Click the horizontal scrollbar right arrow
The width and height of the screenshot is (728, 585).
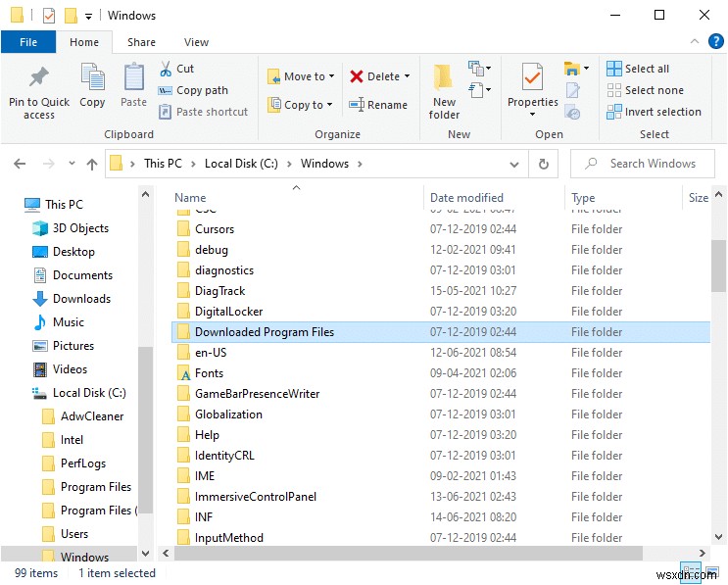click(x=702, y=553)
